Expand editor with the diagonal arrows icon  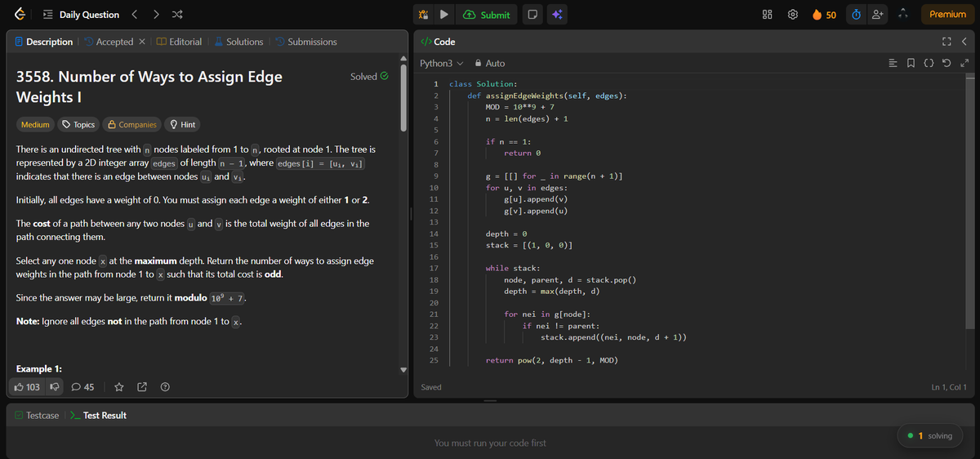tap(965, 64)
